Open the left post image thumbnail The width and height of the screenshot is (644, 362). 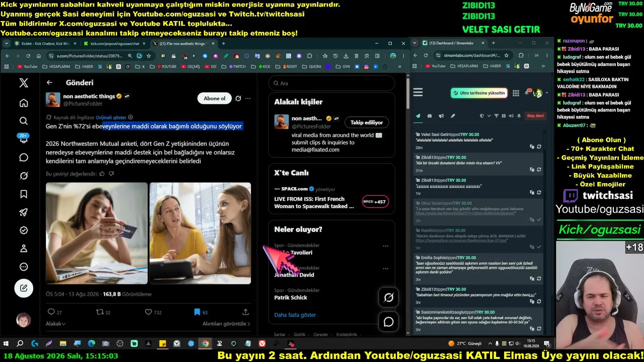[97, 233]
